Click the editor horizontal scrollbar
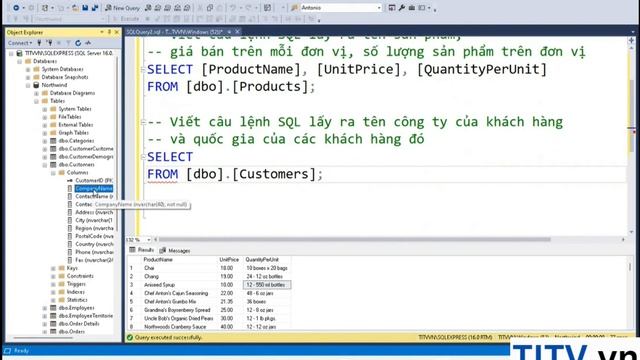Viewport: 640px width, 360px height. (354, 240)
